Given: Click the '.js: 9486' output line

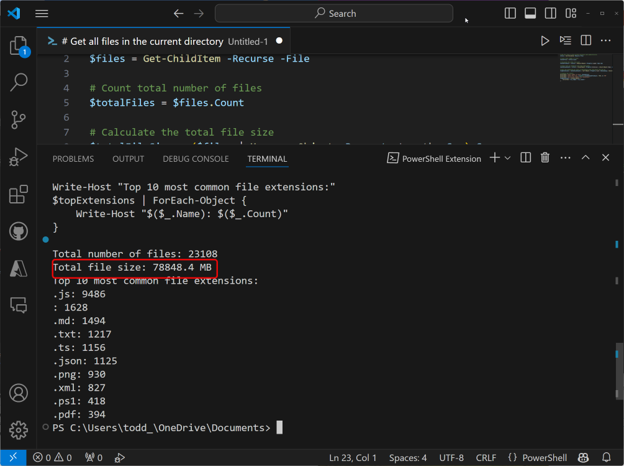Looking at the screenshot, I should pos(79,294).
